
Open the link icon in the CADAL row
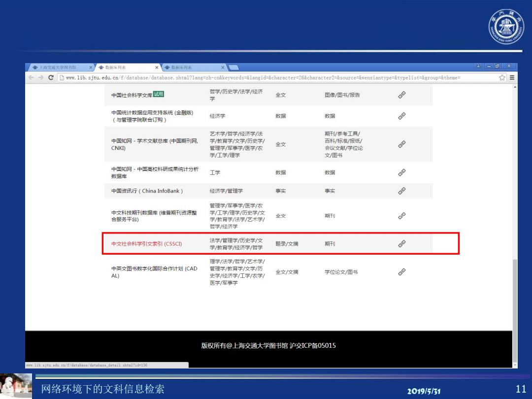click(x=402, y=272)
